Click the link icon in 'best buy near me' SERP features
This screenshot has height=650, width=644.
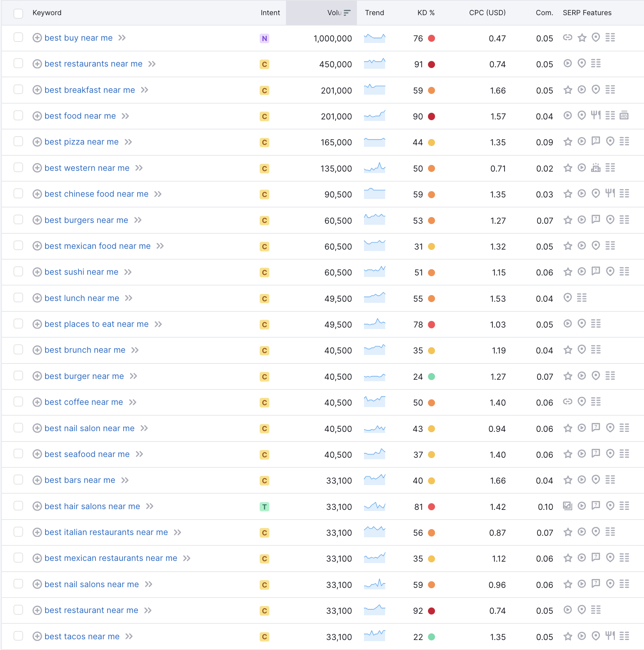click(567, 37)
